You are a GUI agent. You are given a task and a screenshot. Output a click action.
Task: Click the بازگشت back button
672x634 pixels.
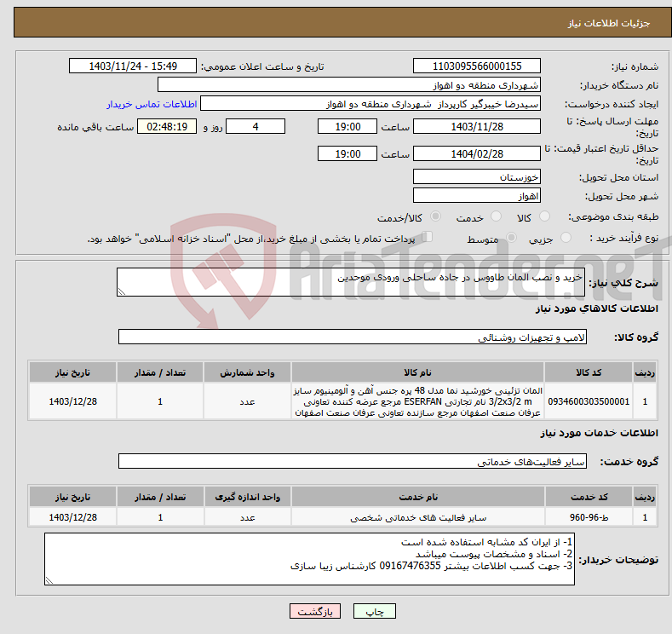point(315,611)
